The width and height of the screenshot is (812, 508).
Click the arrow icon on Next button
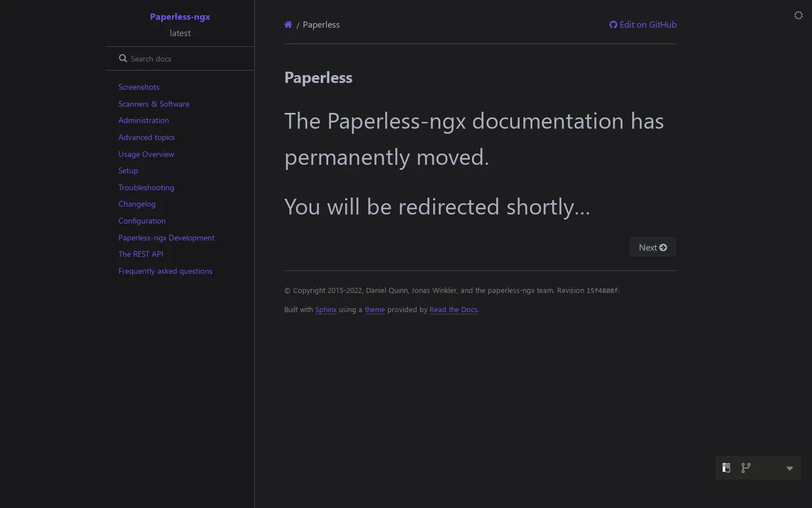click(663, 247)
